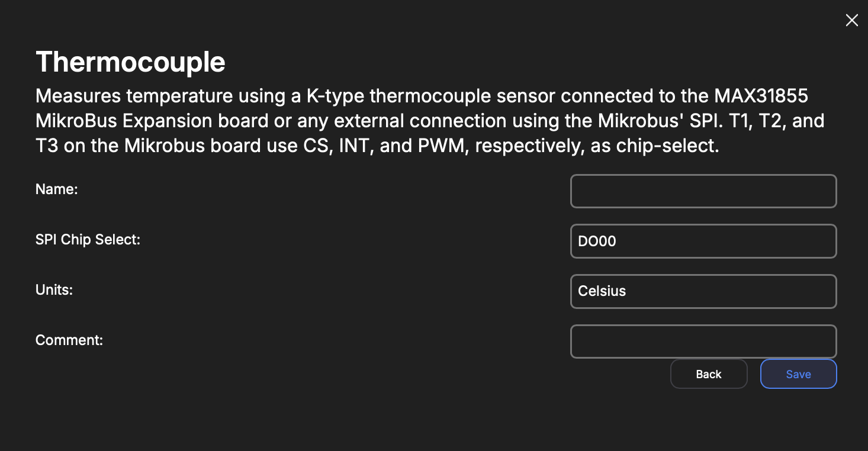The width and height of the screenshot is (868, 451).
Task: Click "T3" starting the description's last line
Action: [x=47, y=146]
